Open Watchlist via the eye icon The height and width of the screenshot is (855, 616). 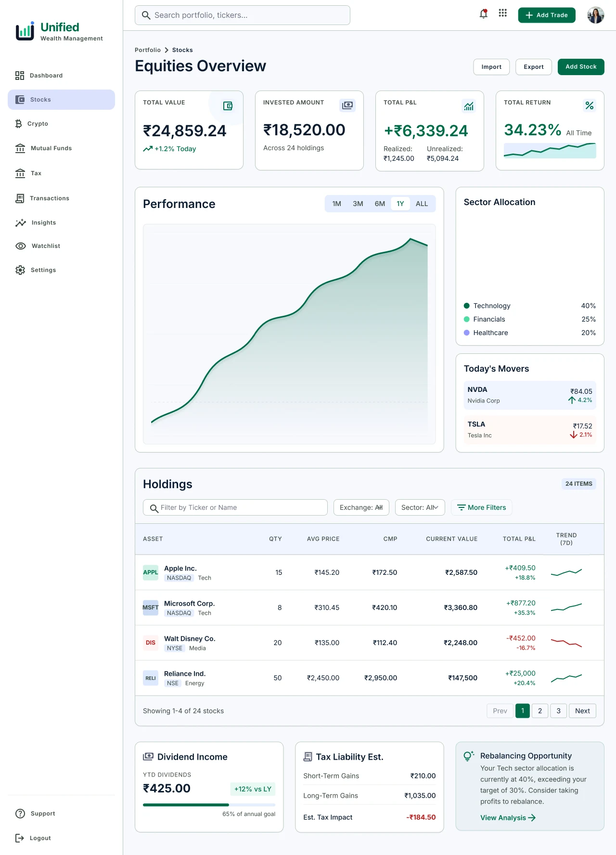point(21,246)
